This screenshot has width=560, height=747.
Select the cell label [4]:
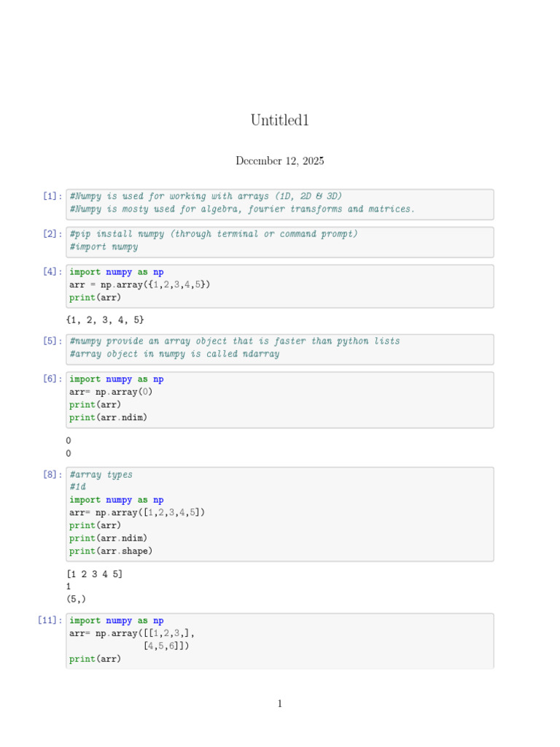pyautogui.click(x=52, y=271)
